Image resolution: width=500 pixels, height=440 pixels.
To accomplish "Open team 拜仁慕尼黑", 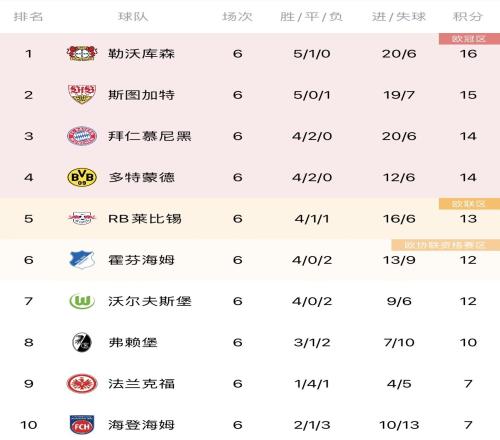I will pyautogui.click(x=150, y=136).
